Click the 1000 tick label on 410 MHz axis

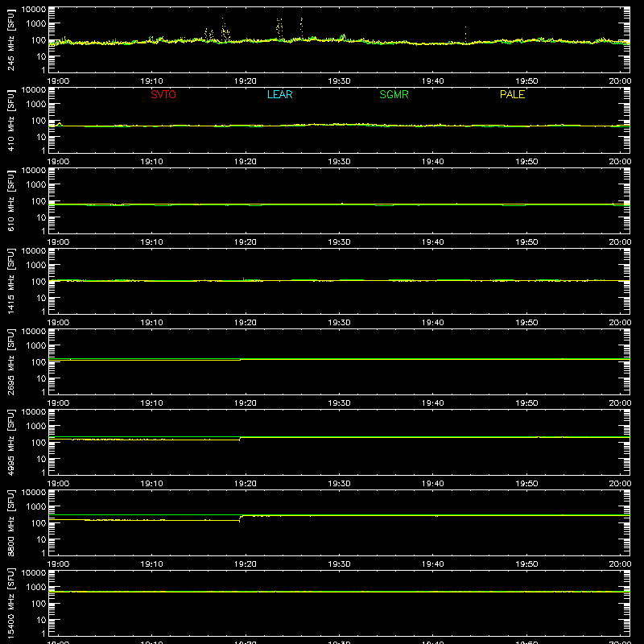click(x=36, y=105)
